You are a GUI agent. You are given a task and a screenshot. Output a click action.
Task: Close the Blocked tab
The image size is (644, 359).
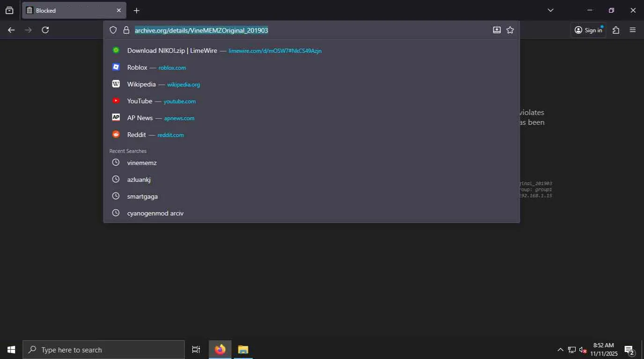click(118, 10)
